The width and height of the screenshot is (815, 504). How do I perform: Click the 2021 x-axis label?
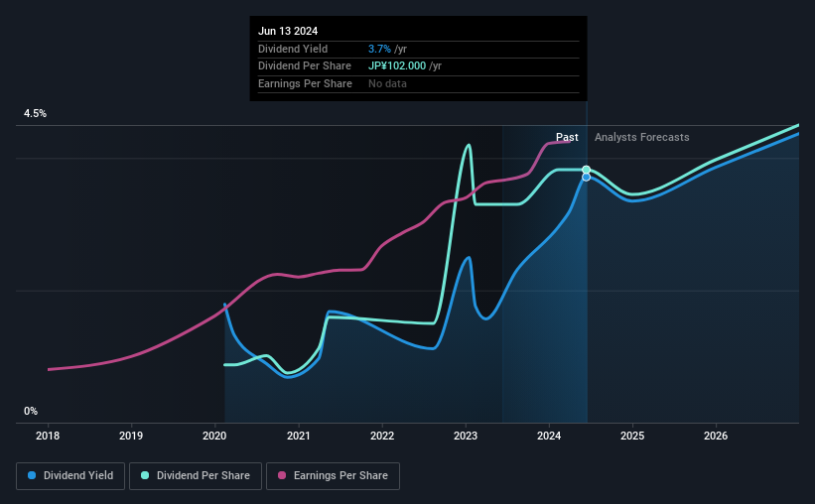(299, 436)
